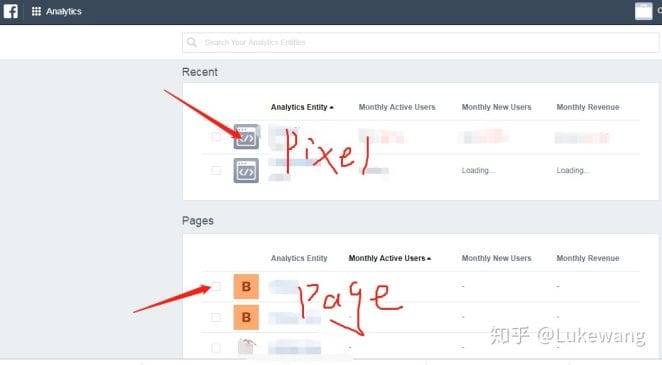Screen dimensions: 662x365
Task: Click the Analytics title in the top bar
Action: (x=64, y=11)
